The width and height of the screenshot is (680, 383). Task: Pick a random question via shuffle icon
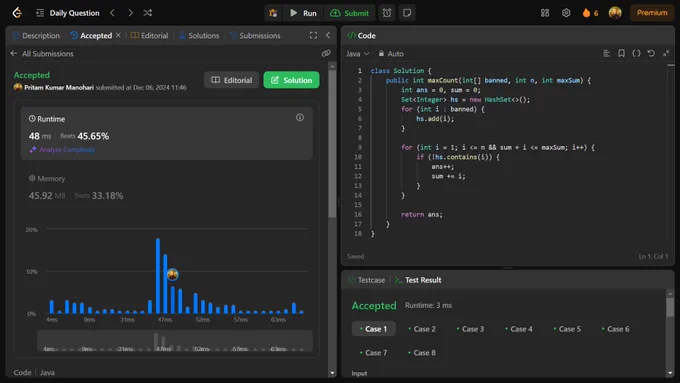click(x=147, y=13)
